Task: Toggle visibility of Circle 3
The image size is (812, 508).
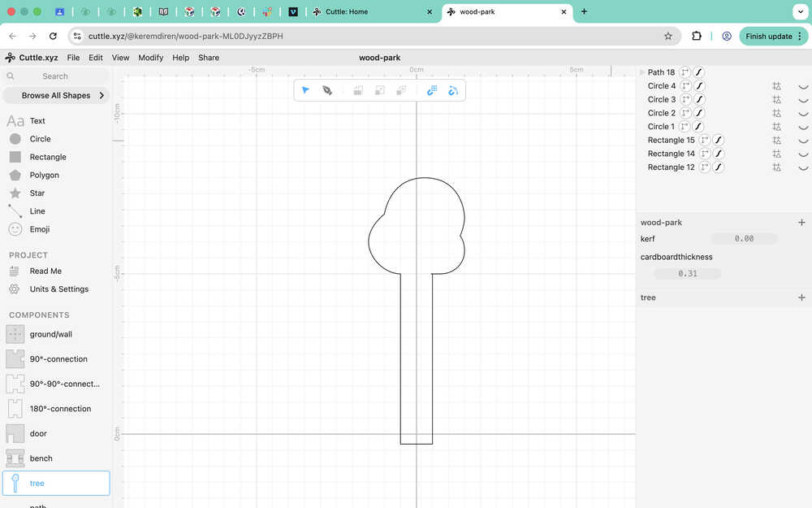Action: click(803, 100)
